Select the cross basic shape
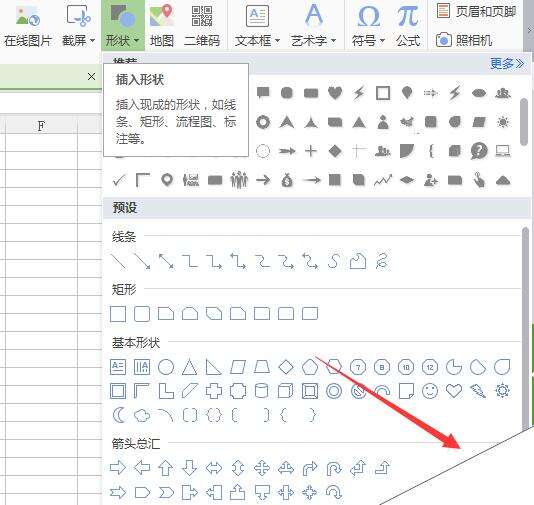 (214, 391)
